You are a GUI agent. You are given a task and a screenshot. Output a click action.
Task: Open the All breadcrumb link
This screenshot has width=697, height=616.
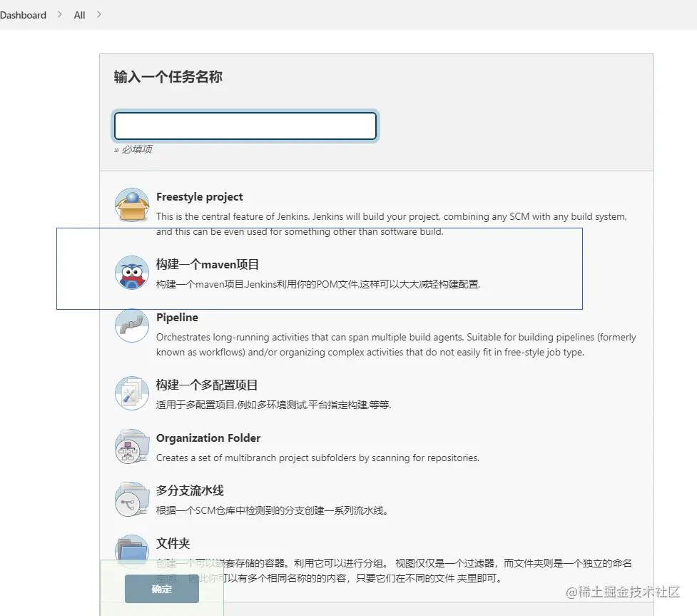pyautogui.click(x=80, y=15)
